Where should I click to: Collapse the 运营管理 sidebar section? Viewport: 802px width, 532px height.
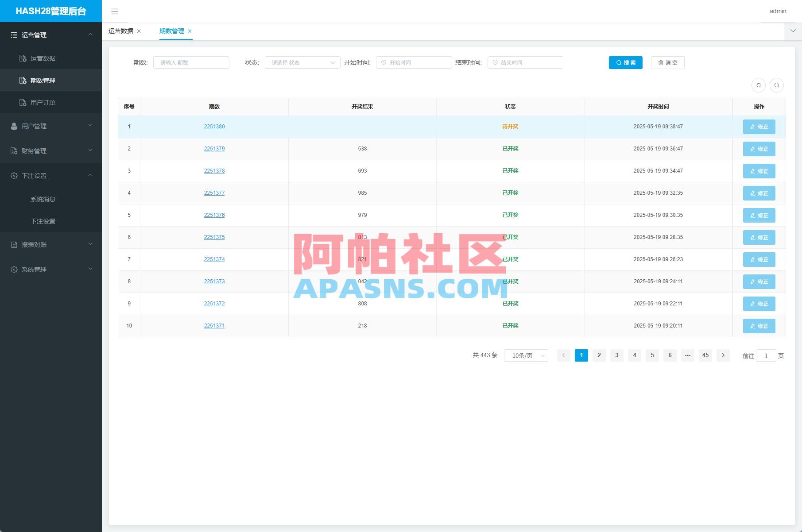tap(51, 35)
